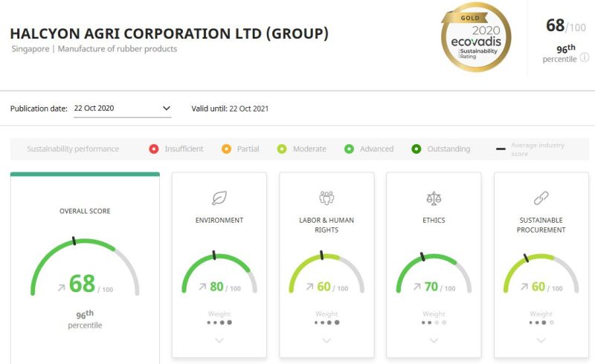
Task: Click the Environment leaf icon
Action: point(219,198)
